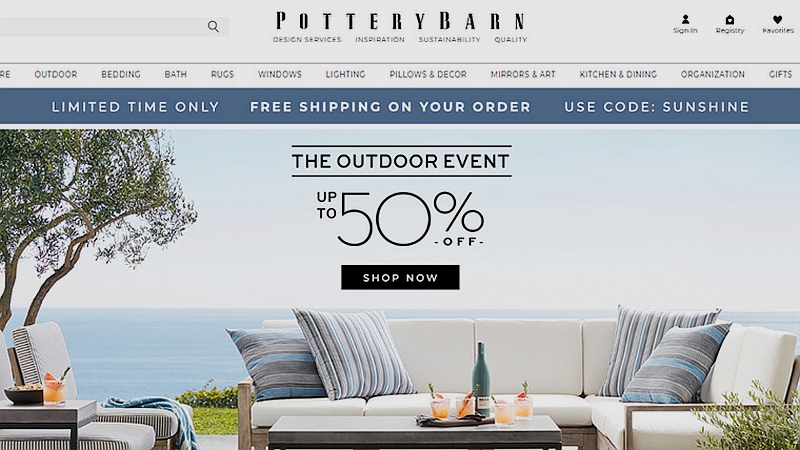Select the Rugs category

pos(222,74)
